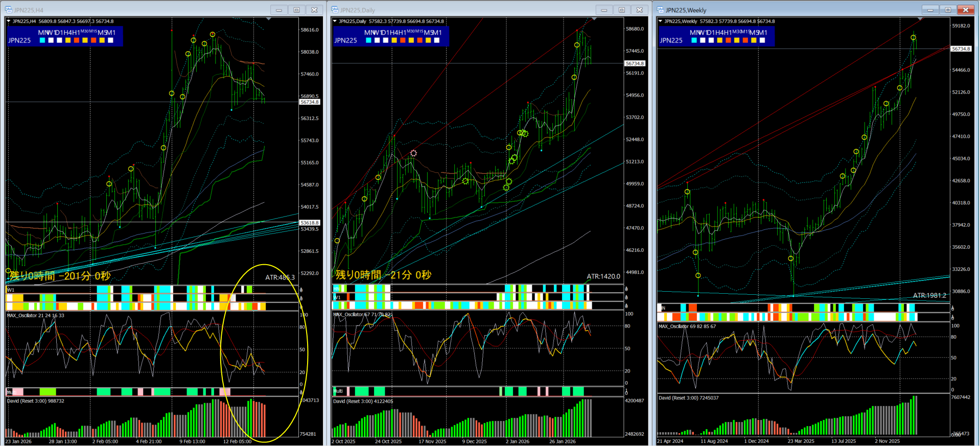980x446 pixels.
Task: Click the JPN225,Daily window title text
Action: 358,10
